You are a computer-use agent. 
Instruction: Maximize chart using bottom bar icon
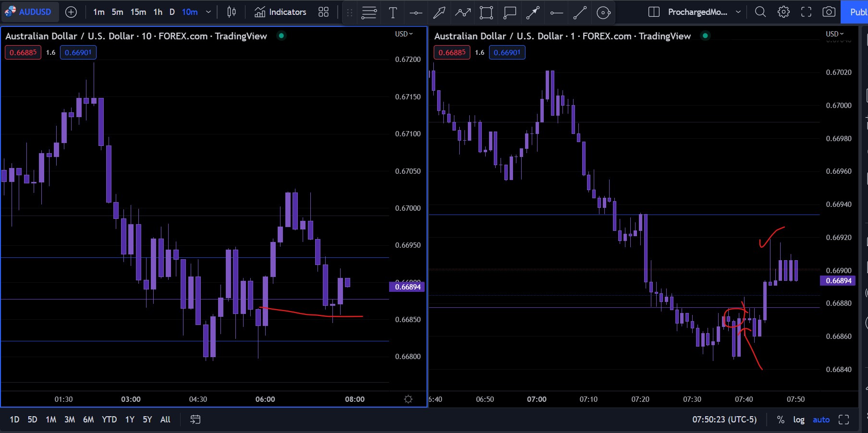[844, 420]
